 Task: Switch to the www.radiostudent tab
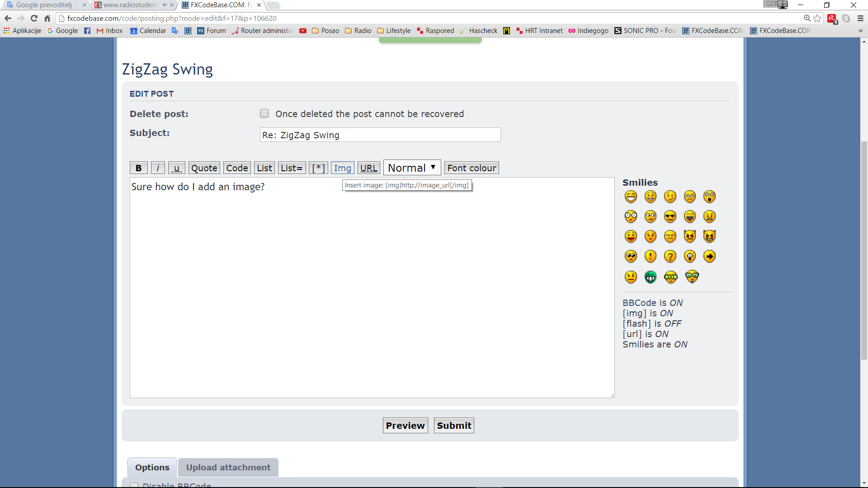pyautogui.click(x=130, y=5)
